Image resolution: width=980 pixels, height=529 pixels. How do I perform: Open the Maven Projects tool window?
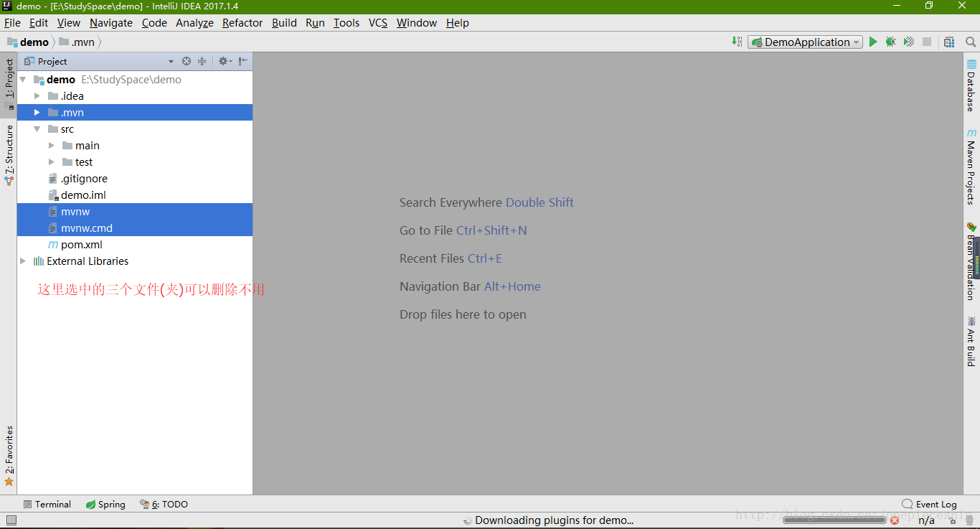[971, 167]
